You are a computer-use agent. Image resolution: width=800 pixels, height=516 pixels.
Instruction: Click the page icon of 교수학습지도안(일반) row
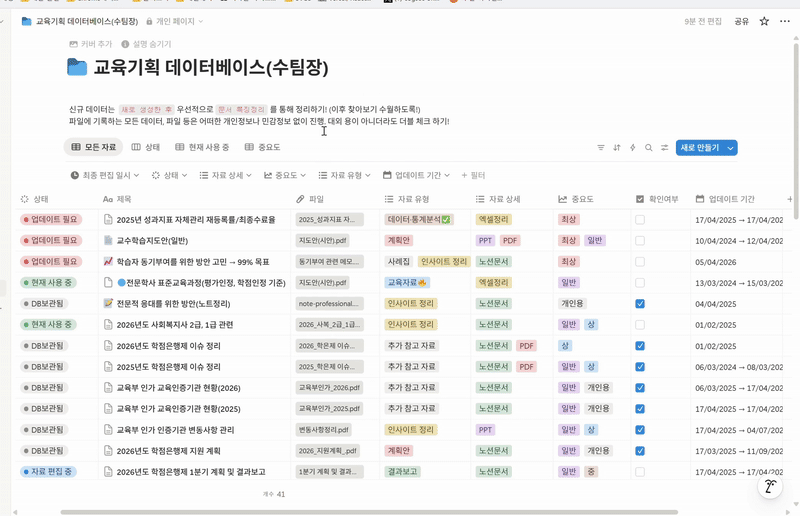108,240
